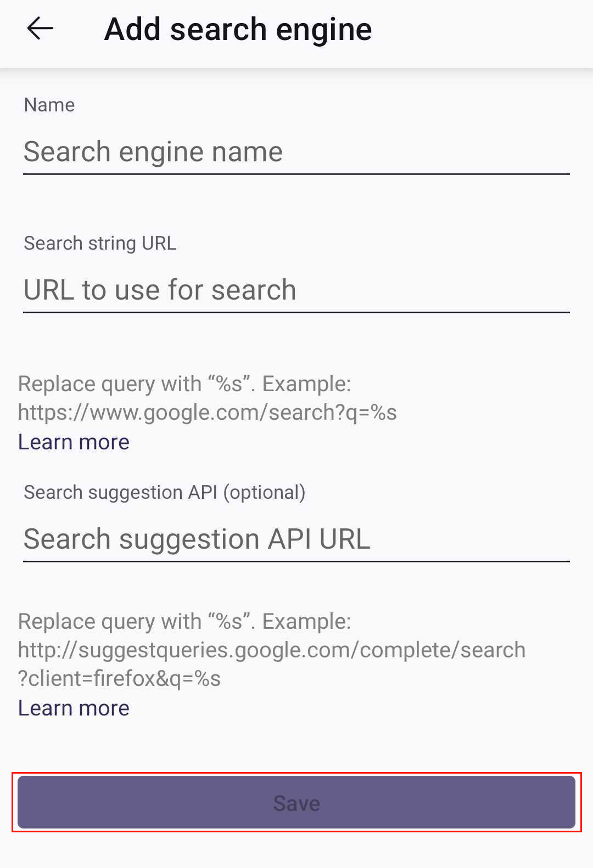
Task: Open 'Learn more' under search string URL
Action: (74, 442)
